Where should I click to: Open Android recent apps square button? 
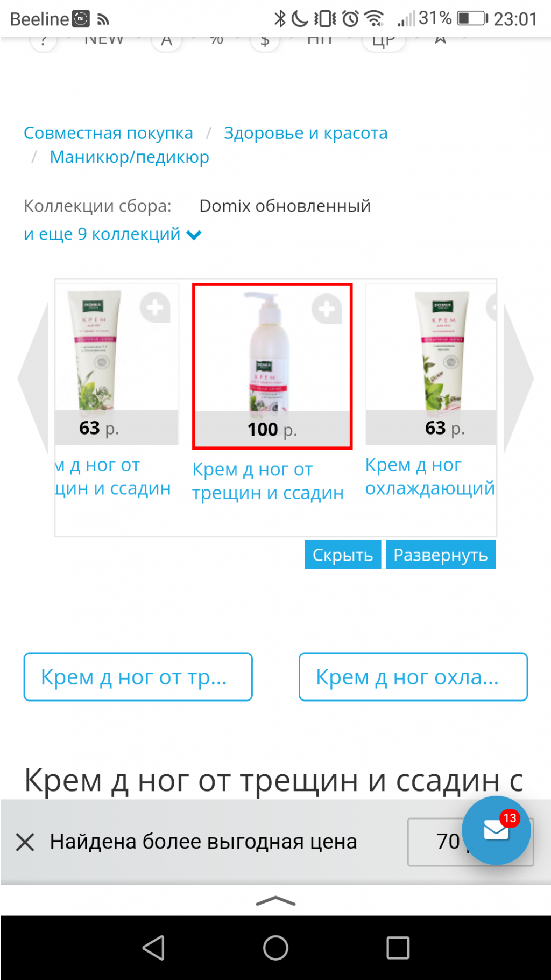[398, 948]
